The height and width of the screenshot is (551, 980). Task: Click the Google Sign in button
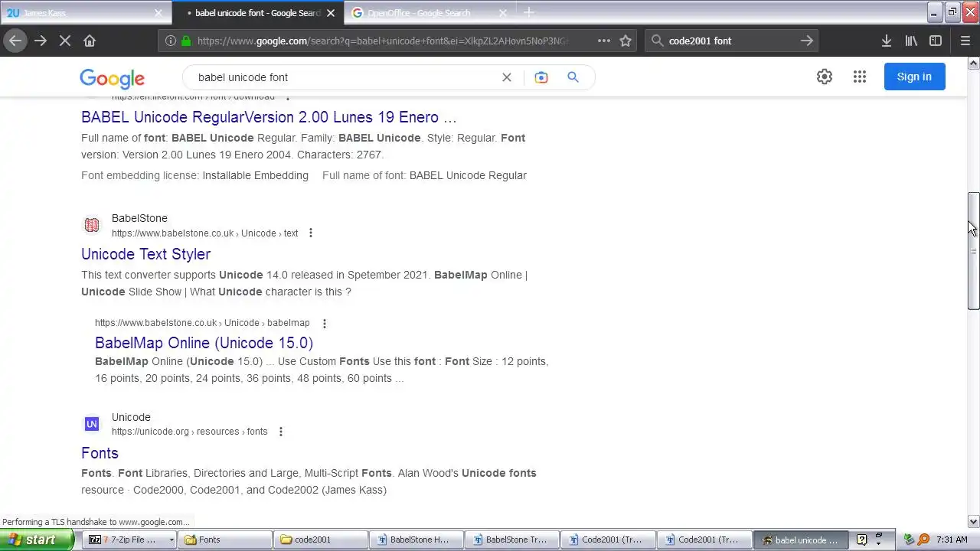(914, 77)
